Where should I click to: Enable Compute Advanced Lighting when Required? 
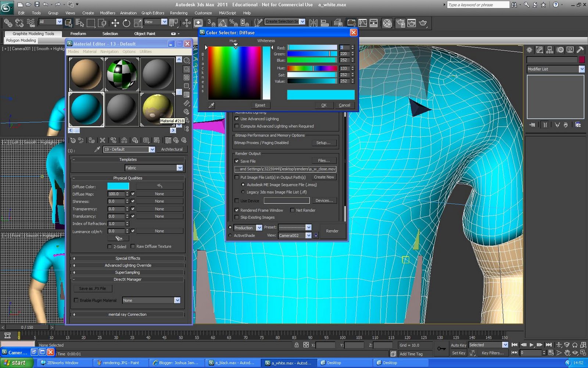(x=237, y=126)
